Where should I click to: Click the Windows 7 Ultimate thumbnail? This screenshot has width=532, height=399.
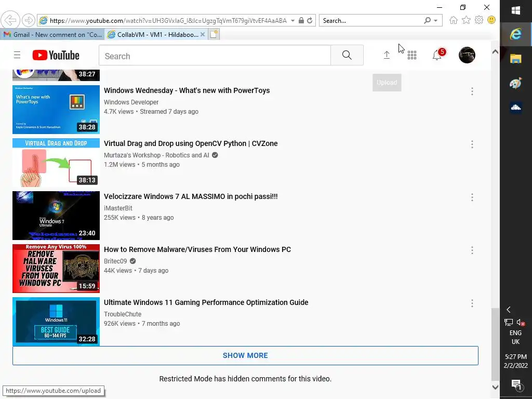(56, 216)
